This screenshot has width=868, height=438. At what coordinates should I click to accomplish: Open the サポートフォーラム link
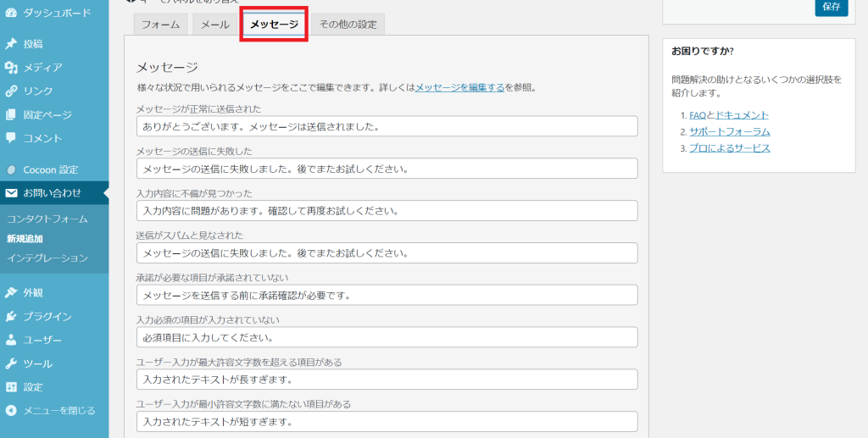[x=729, y=131]
